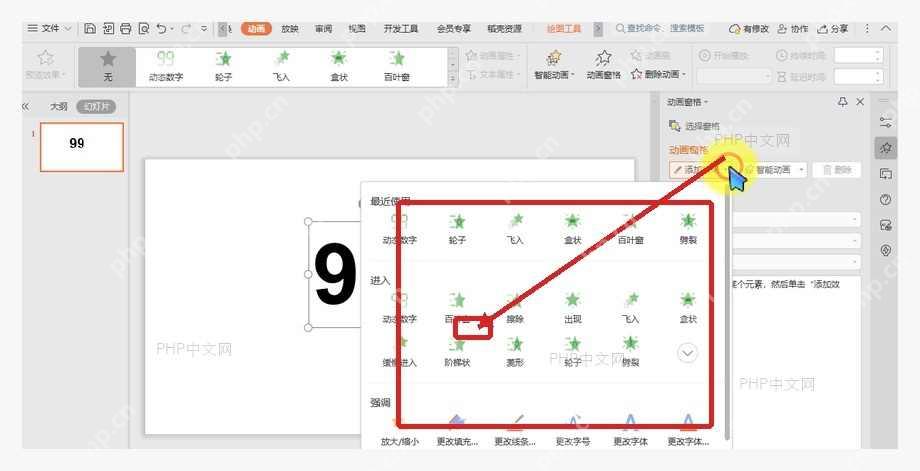Click the 删除 button in the animation pane
Image resolution: width=920 pixels, height=471 pixels.
point(837,170)
